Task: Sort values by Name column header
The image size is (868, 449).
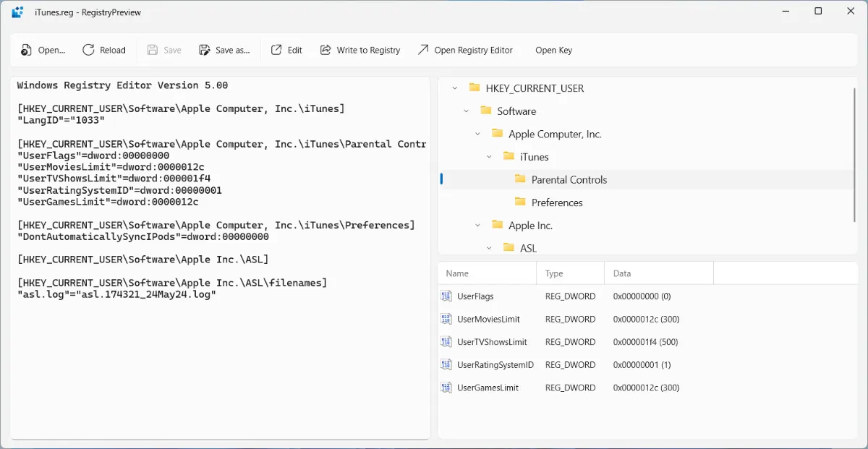Action: pos(457,273)
